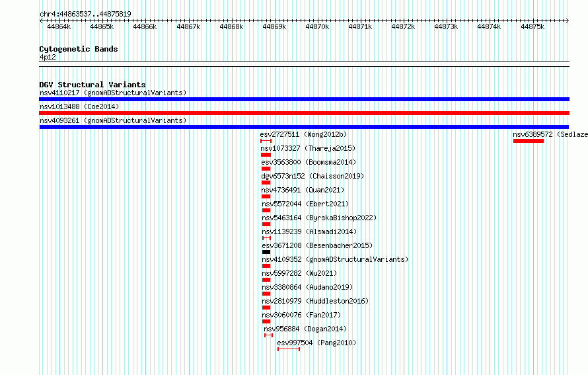Screen dimensions: 588x375
Task: Click the 44865k ruler position
Action: pyautogui.click(x=102, y=26)
